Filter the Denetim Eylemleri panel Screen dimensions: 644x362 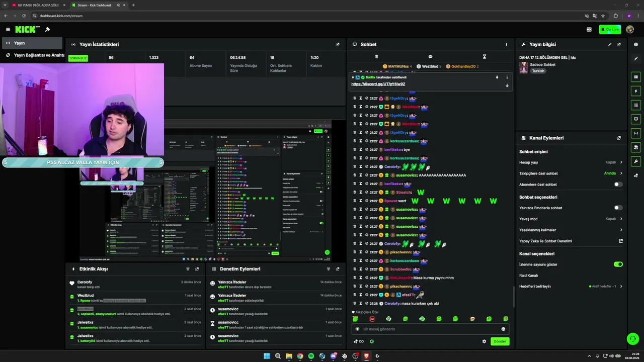click(x=329, y=269)
